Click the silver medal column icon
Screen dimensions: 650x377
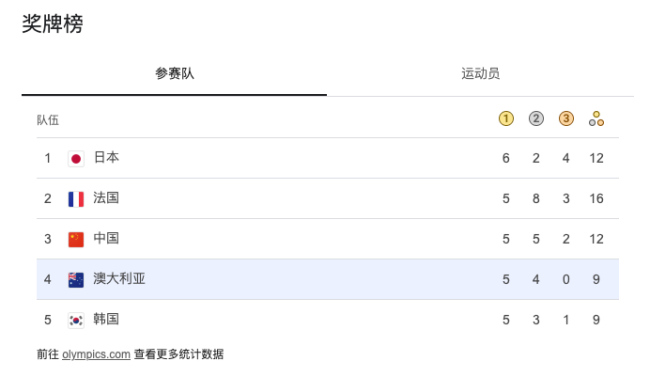point(536,119)
